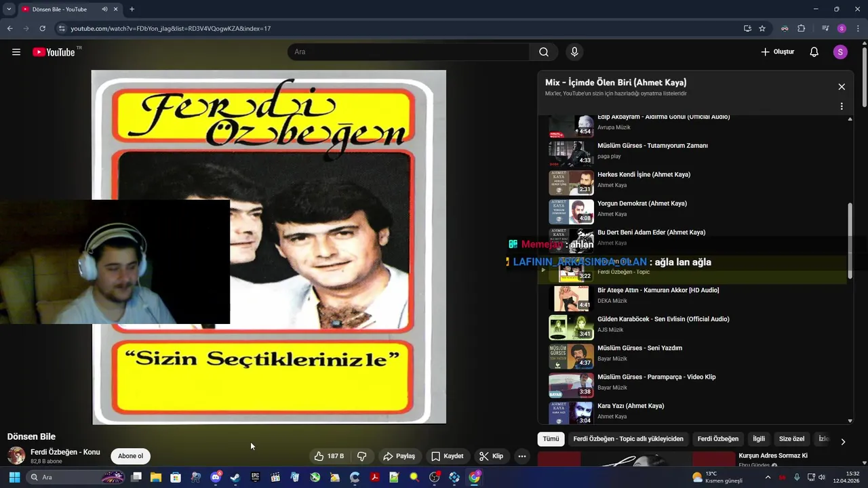Open File Explorer from taskbar

click(x=156, y=477)
